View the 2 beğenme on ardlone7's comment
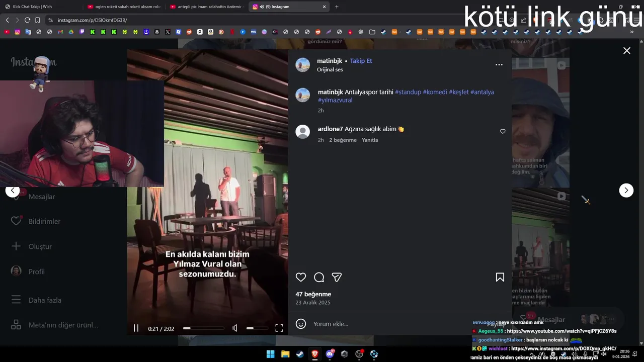 343,140
